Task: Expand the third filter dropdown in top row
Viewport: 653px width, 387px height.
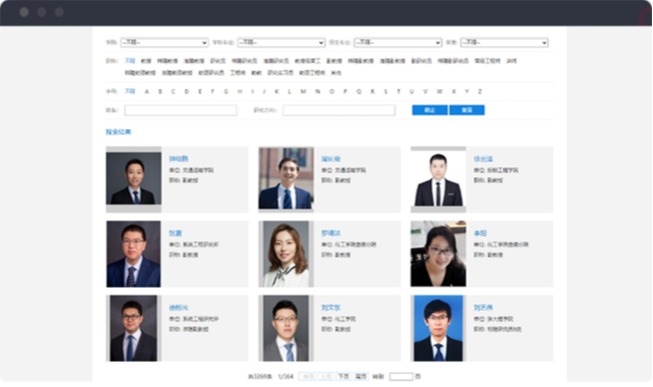Action: click(x=398, y=42)
